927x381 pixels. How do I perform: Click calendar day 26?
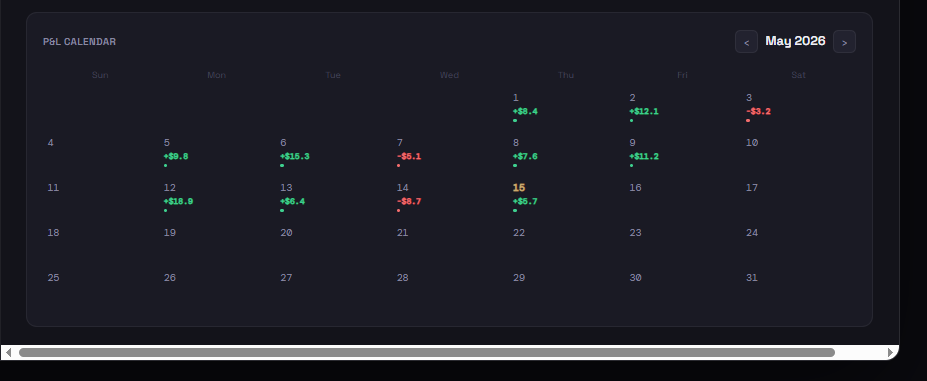(216, 289)
